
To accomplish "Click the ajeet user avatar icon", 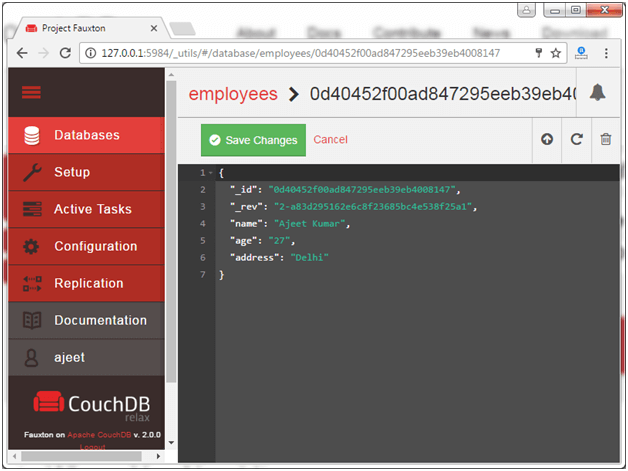I will tap(31, 358).
